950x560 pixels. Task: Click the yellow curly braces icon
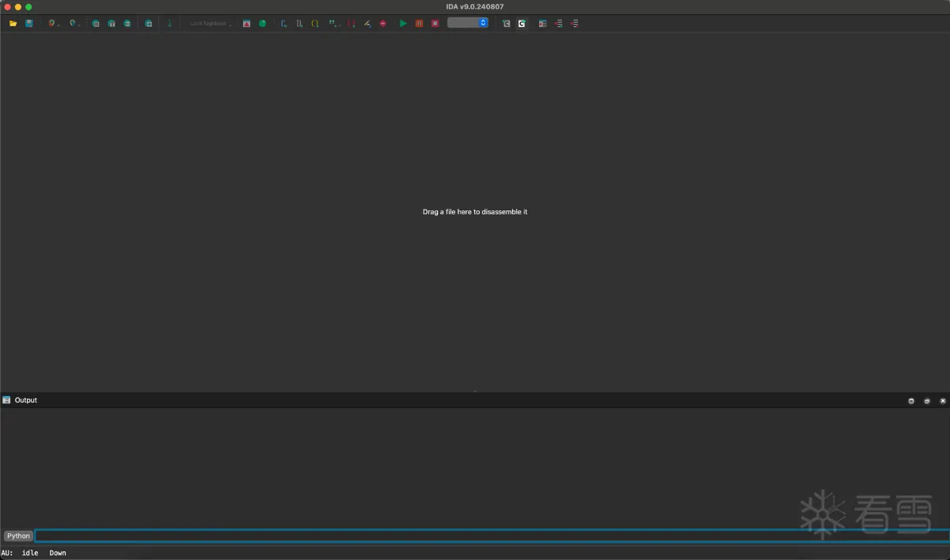pos(315,24)
